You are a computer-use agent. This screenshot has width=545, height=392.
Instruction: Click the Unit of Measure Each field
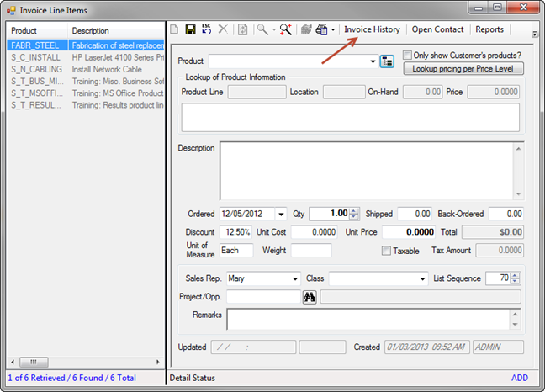(236, 250)
